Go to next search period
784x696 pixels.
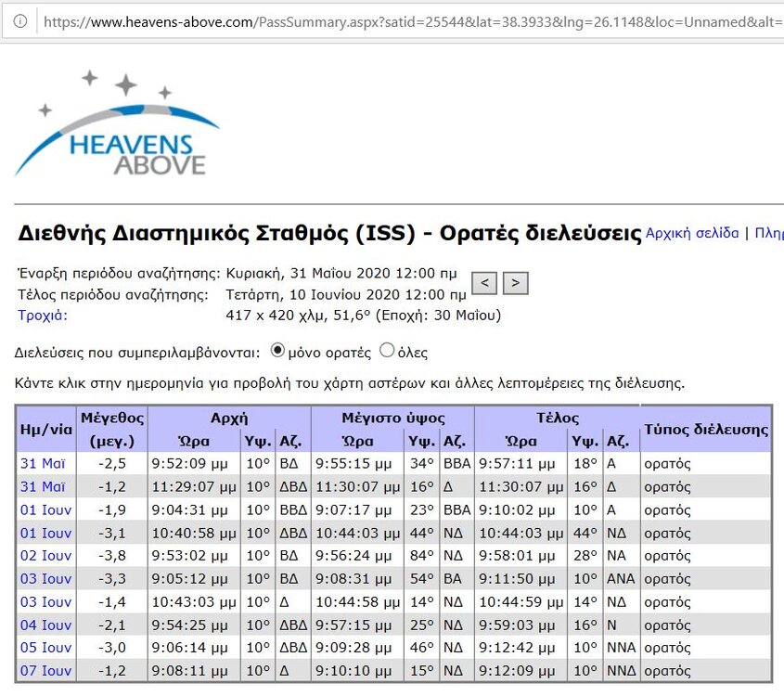516,283
